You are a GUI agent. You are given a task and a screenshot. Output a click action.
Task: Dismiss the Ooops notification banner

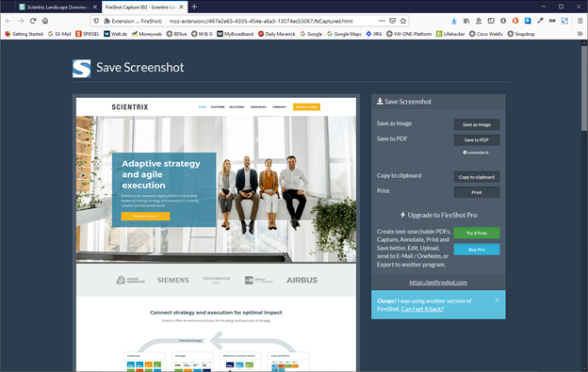tap(497, 300)
